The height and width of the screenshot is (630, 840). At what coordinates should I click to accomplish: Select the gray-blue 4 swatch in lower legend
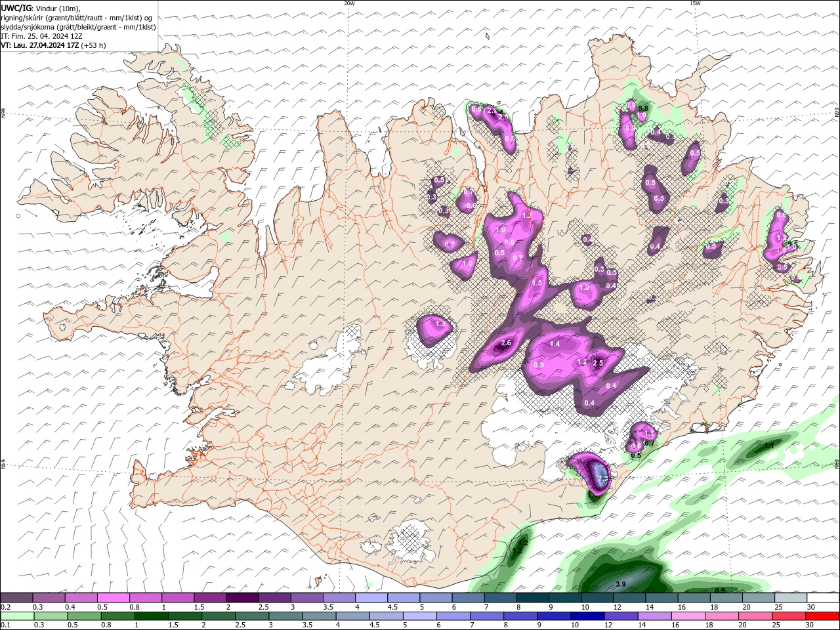click(352, 616)
